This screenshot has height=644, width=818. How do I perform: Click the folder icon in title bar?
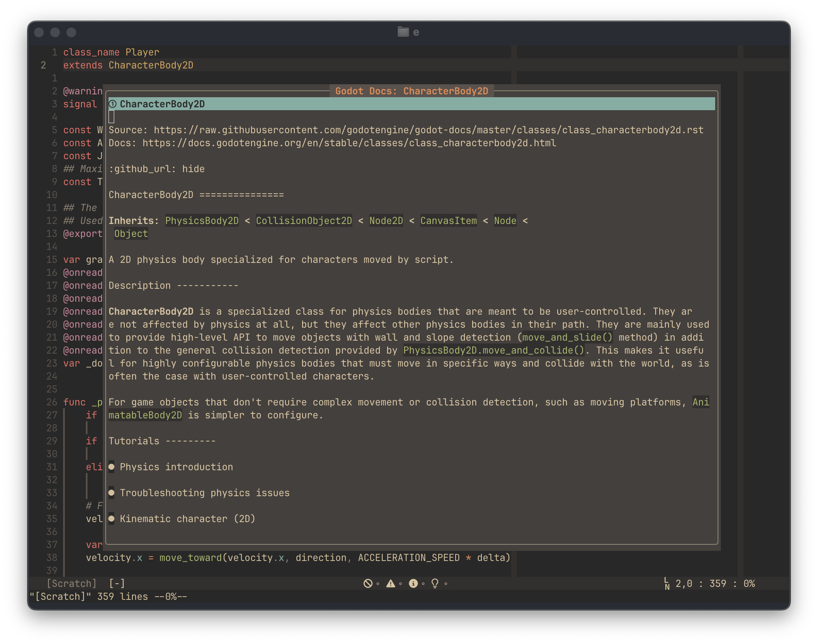(403, 32)
